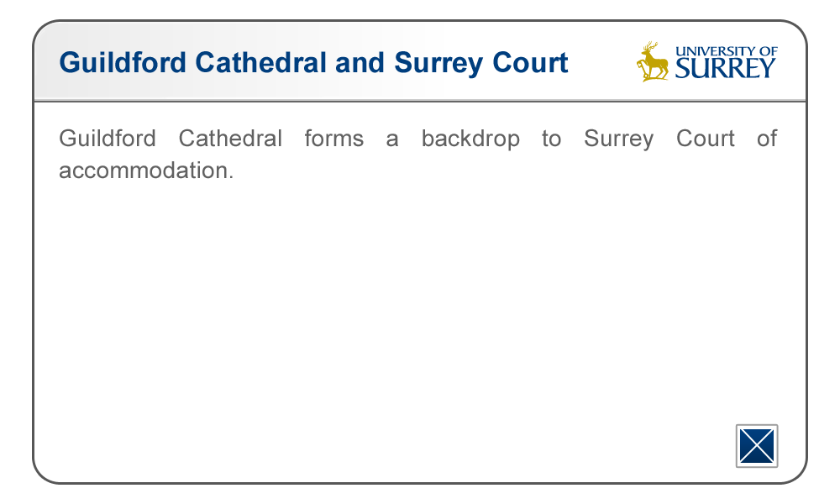Click 'Guildford' in the grey description text
Viewport: 840px width, 504px height.
click(x=108, y=139)
